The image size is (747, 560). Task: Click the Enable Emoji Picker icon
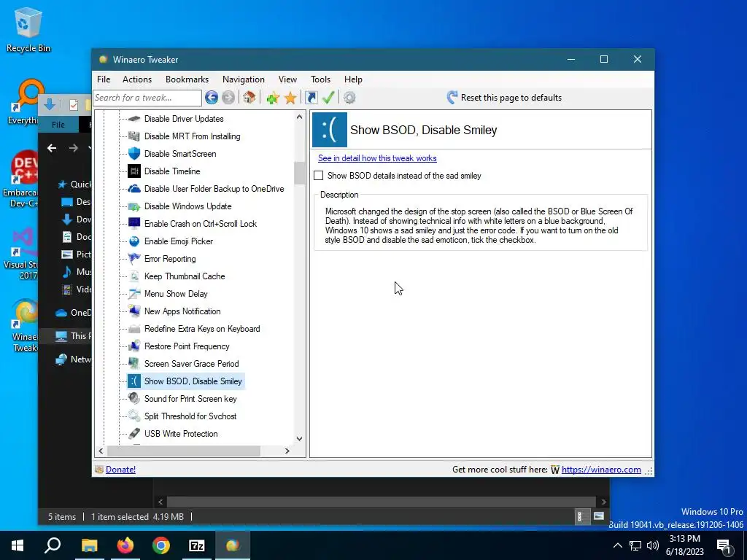pos(134,241)
